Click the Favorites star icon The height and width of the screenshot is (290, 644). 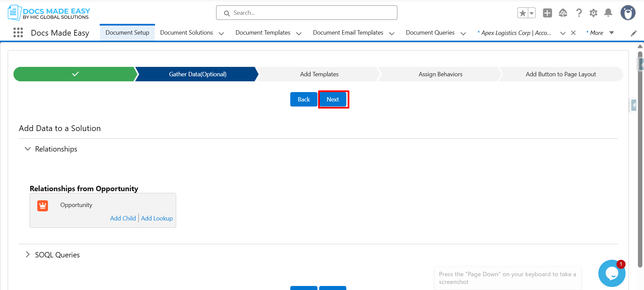(523, 13)
